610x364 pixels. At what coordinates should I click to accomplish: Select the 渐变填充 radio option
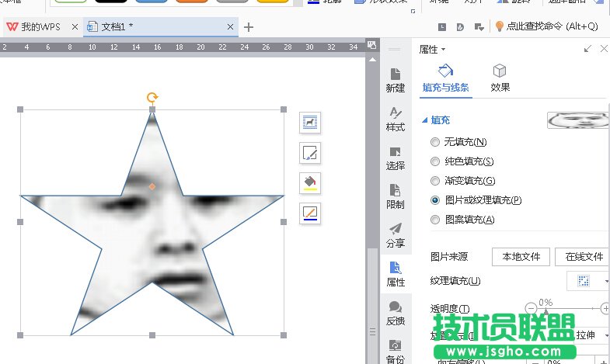pos(435,181)
